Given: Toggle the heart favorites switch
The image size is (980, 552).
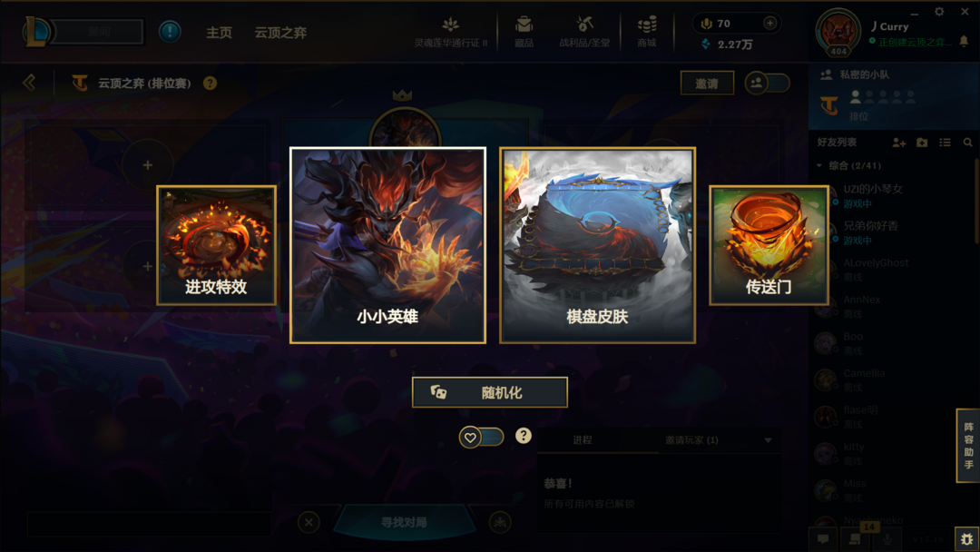Looking at the screenshot, I should pos(481,437).
